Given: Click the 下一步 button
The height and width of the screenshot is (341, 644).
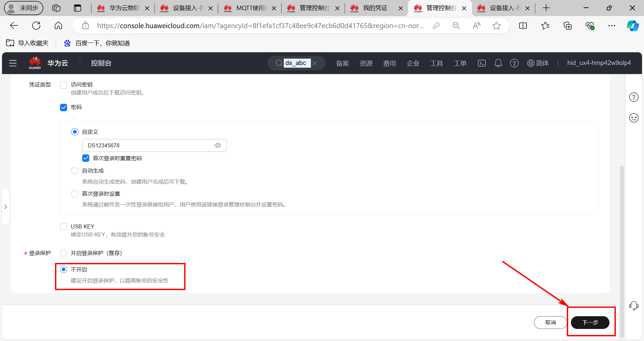Looking at the screenshot, I should (591, 322).
